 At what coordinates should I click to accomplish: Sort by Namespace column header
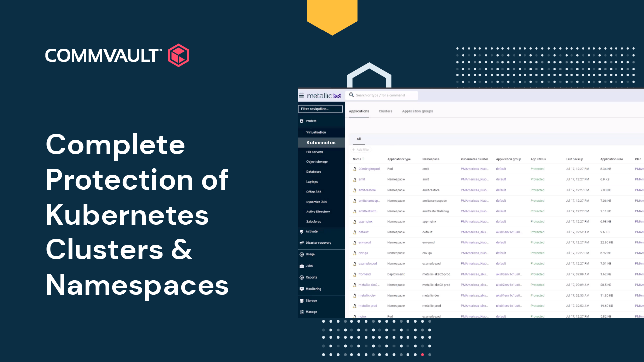click(x=431, y=159)
